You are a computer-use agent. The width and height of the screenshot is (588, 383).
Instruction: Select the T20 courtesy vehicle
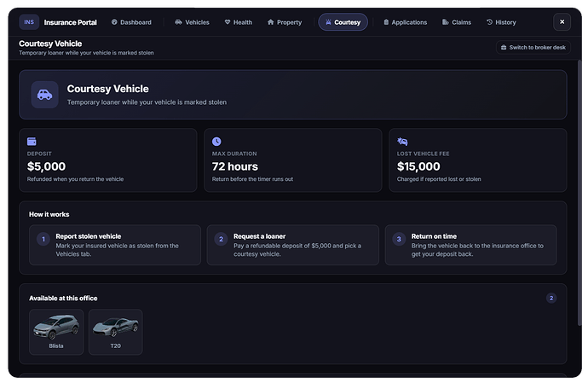click(116, 332)
